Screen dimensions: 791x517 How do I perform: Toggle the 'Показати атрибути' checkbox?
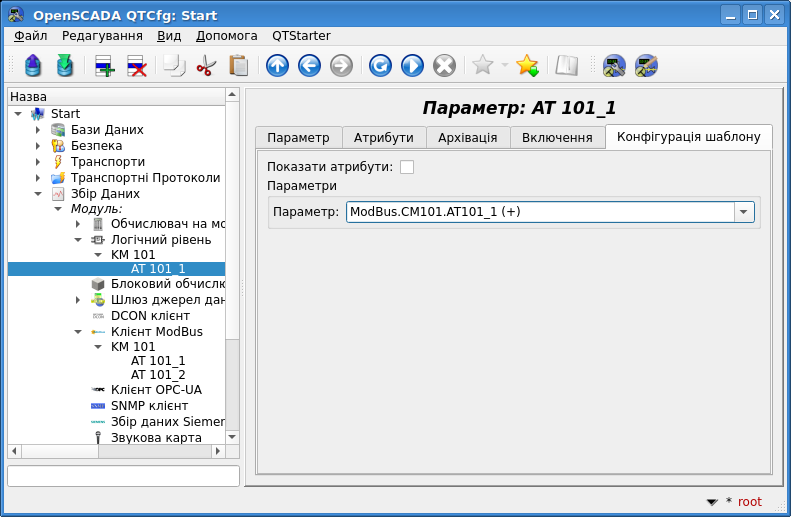(x=407, y=167)
